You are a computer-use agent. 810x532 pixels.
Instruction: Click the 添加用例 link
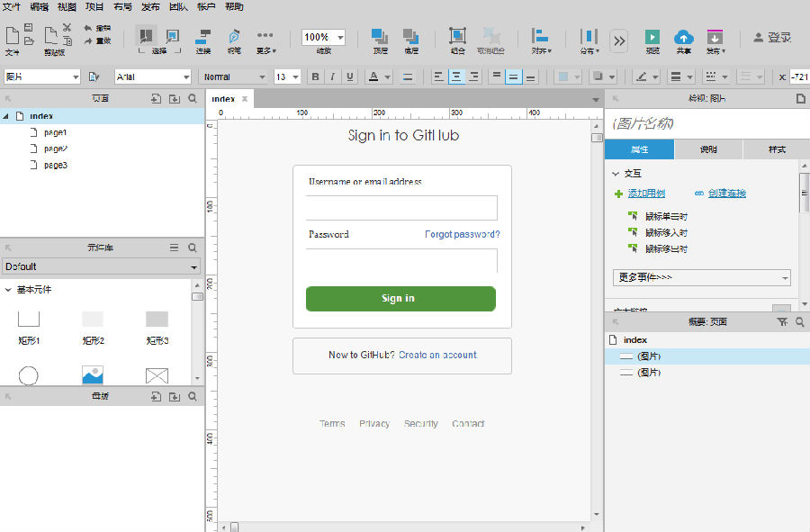[x=646, y=194]
